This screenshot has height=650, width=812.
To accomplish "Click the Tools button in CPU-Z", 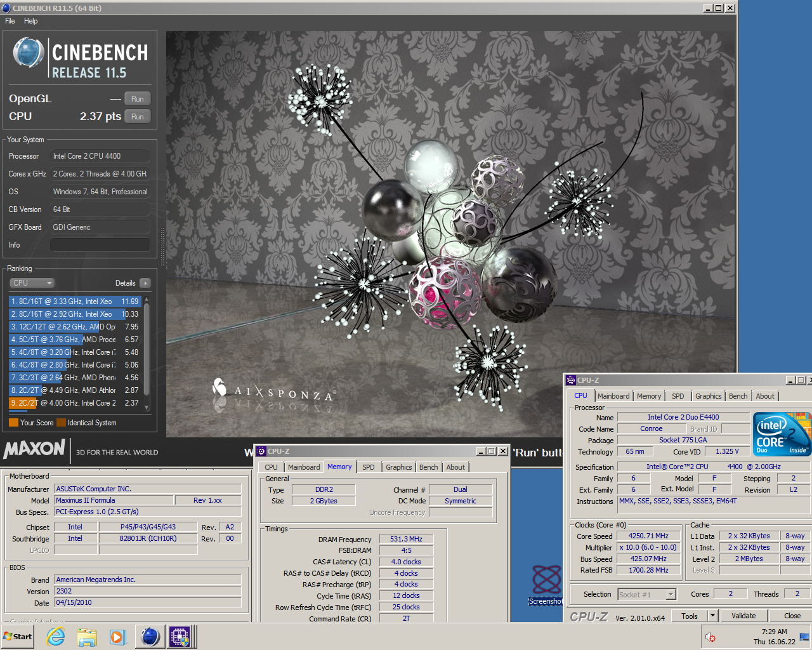I will click(690, 616).
